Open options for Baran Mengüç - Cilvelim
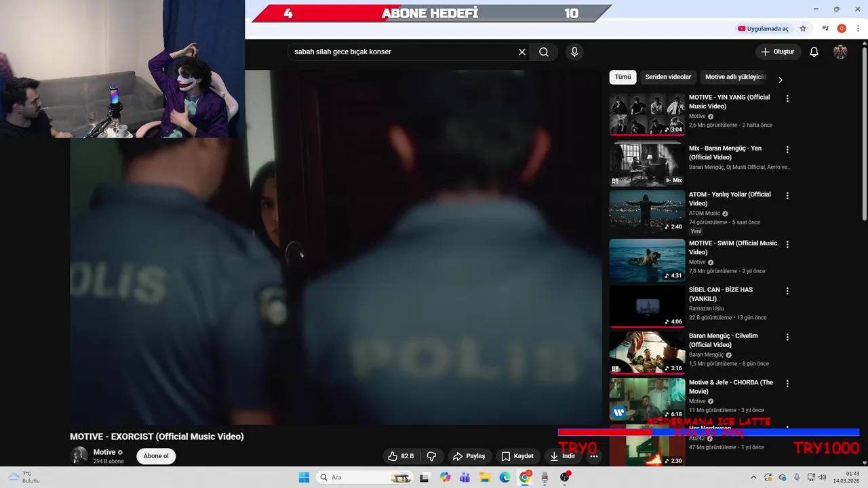Viewport: 868px width, 488px height. point(787,337)
